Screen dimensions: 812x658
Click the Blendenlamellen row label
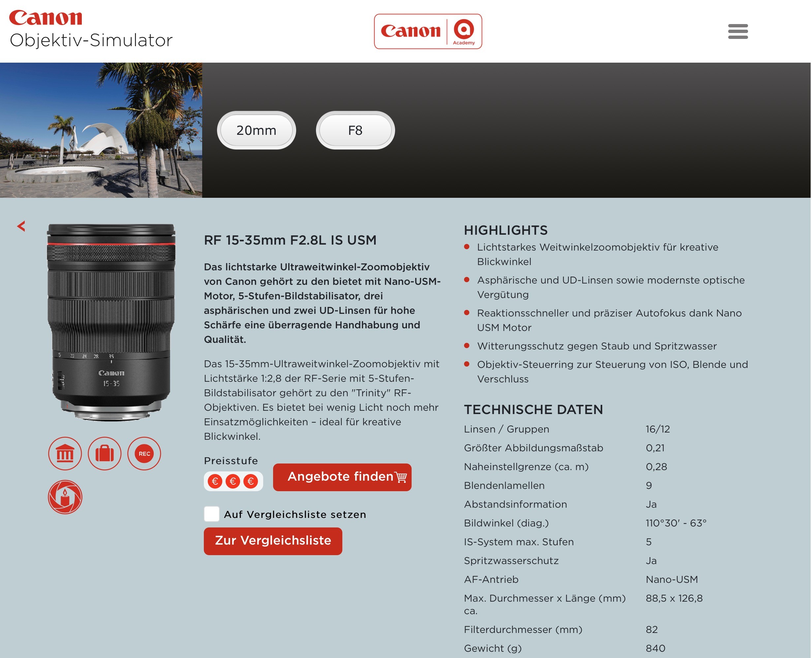[x=504, y=486]
